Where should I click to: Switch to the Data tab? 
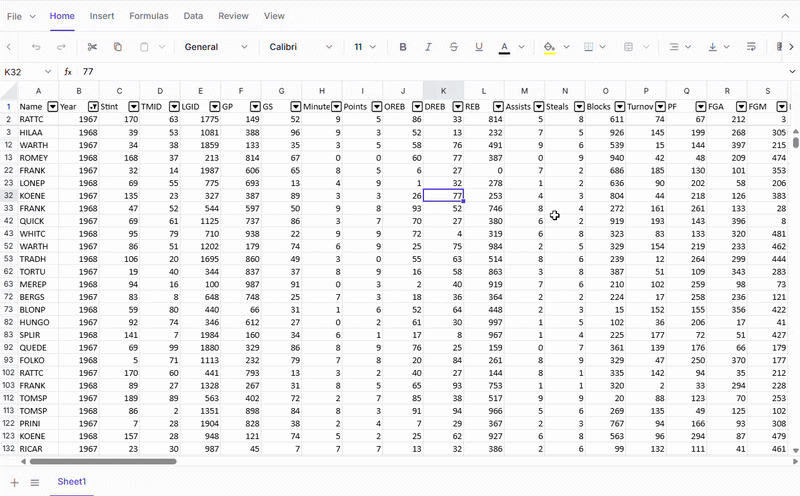click(193, 16)
